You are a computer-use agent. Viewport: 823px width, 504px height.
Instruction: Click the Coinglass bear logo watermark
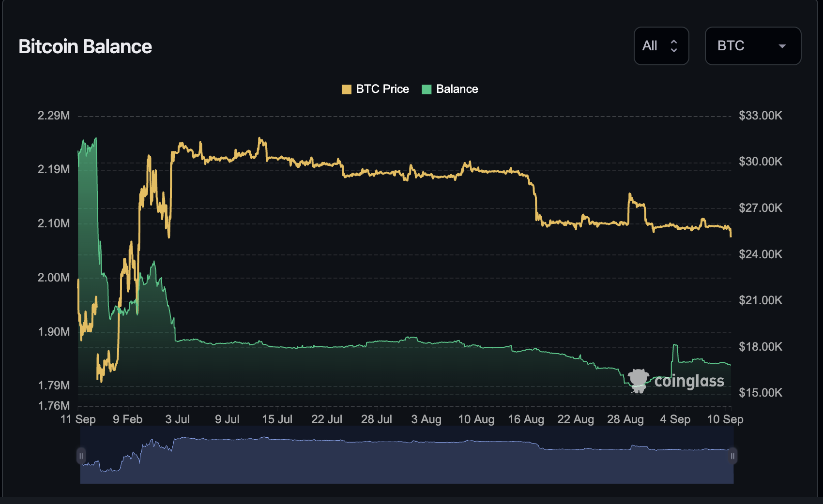(x=638, y=381)
